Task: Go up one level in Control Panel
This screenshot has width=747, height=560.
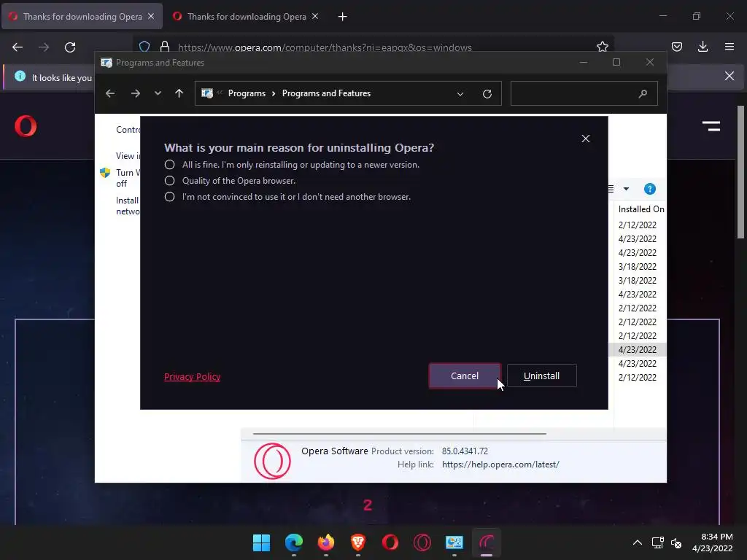Action: 179,93
